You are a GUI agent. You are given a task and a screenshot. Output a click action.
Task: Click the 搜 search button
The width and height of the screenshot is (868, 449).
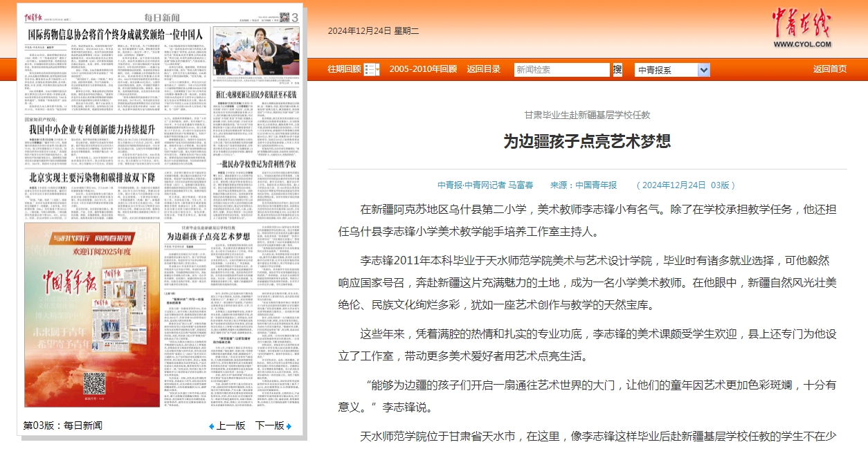[617, 69]
